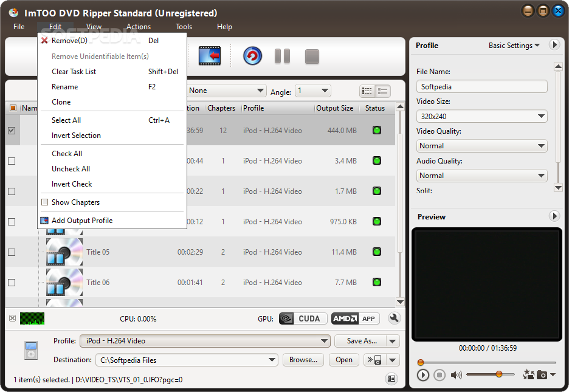Image resolution: width=569 pixels, height=392 pixels.
Task: Enable NVIDIA CUDA acceleration
Action: [303, 318]
